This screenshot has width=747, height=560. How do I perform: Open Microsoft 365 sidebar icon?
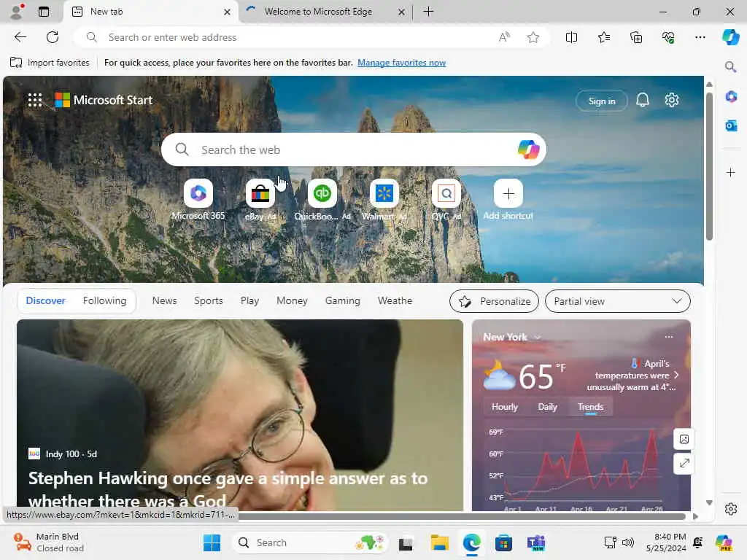[x=731, y=97]
